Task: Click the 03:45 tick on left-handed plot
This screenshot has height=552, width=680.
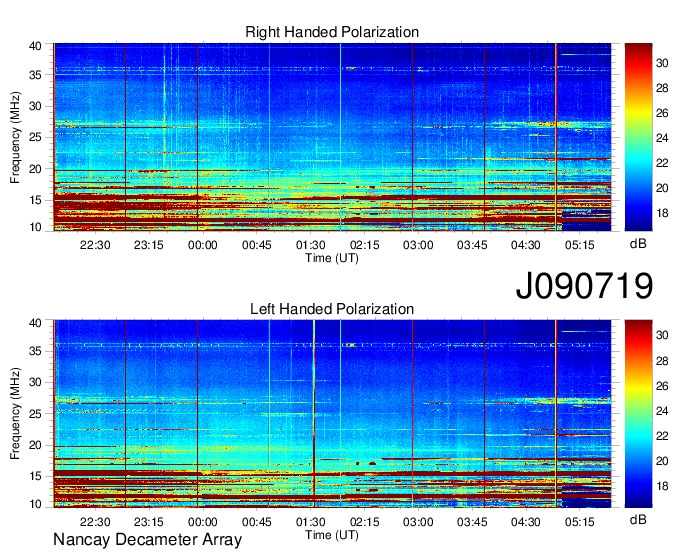Action: (472, 522)
